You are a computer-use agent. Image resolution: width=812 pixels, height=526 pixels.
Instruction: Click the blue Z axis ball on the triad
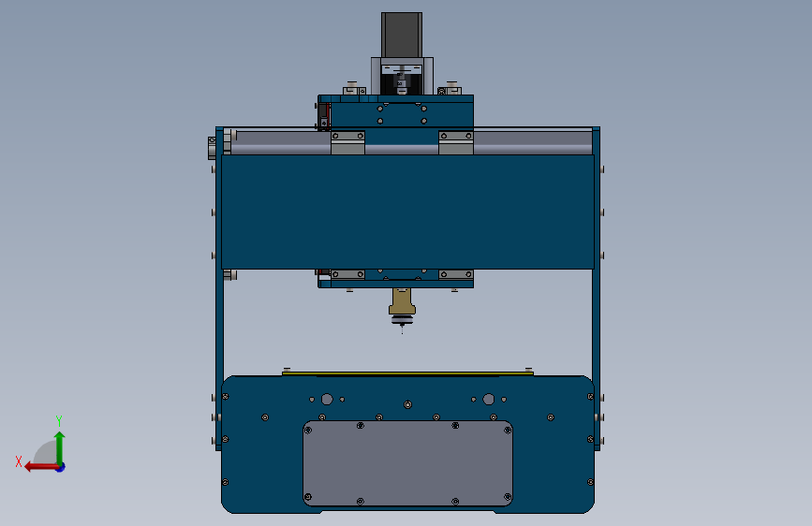tap(61, 467)
